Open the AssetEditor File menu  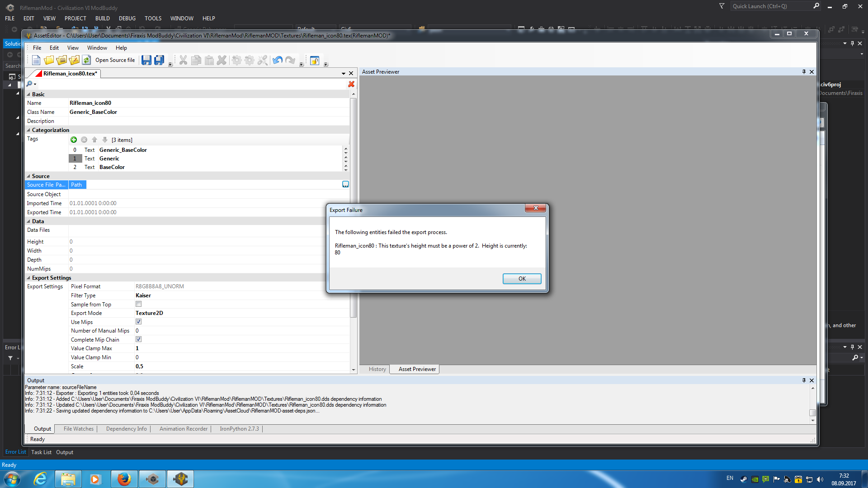(37, 48)
